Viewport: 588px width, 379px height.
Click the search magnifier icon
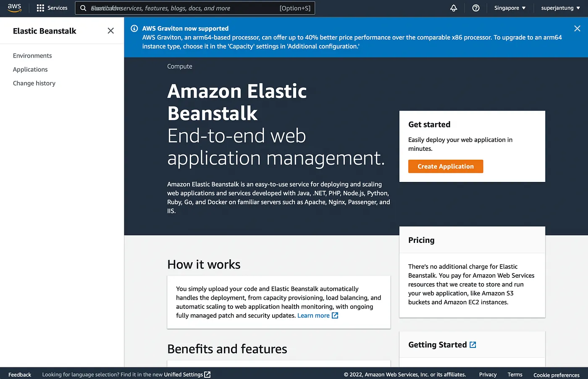(83, 8)
